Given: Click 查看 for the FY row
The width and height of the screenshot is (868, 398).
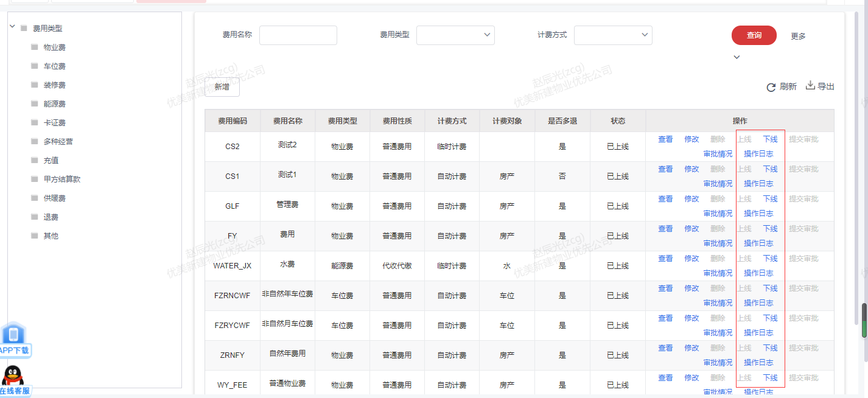Looking at the screenshot, I should pyautogui.click(x=665, y=229).
